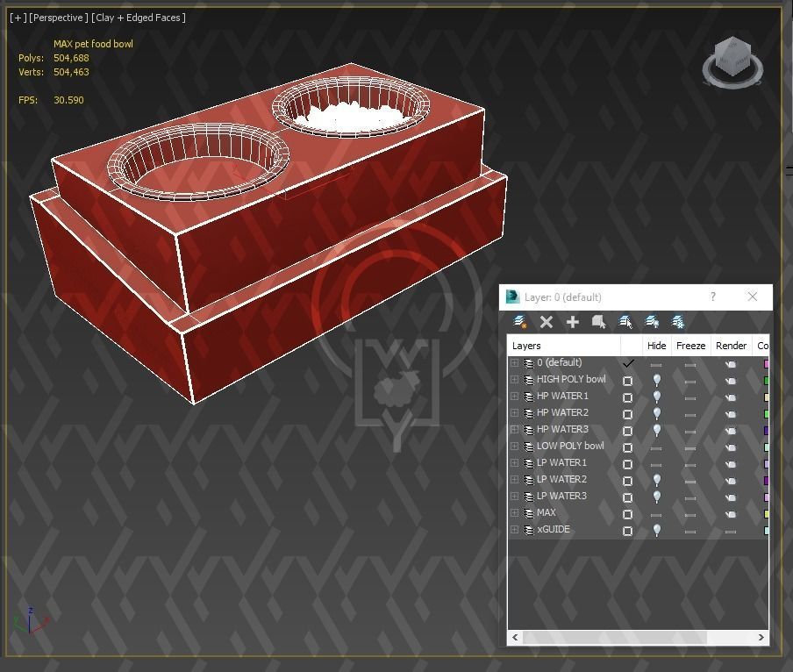Expand the xGUIDE layer
Screen dimensions: 793x672
tap(514, 530)
